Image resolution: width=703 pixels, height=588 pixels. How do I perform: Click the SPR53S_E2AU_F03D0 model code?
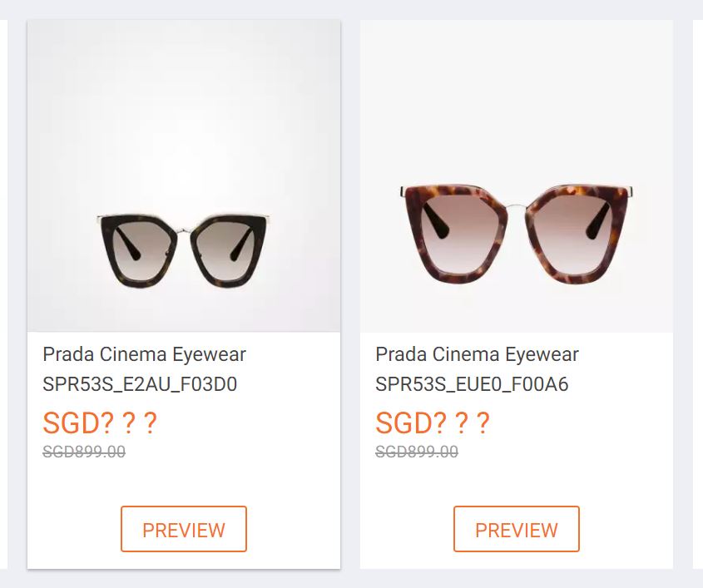click(140, 384)
